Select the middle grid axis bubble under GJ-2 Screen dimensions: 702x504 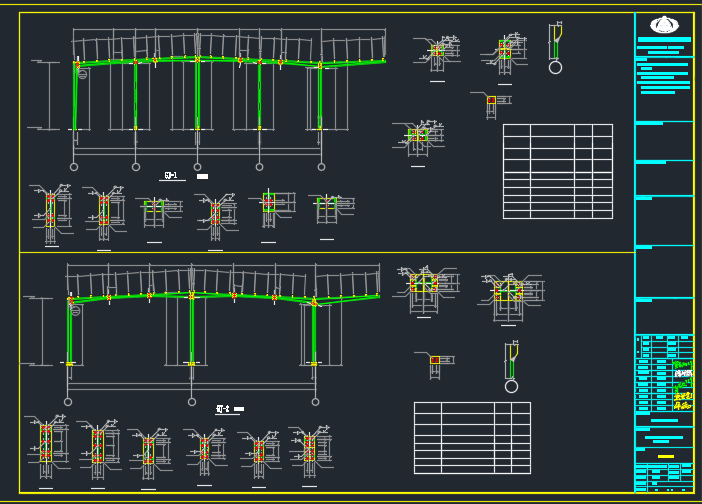tap(192, 402)
